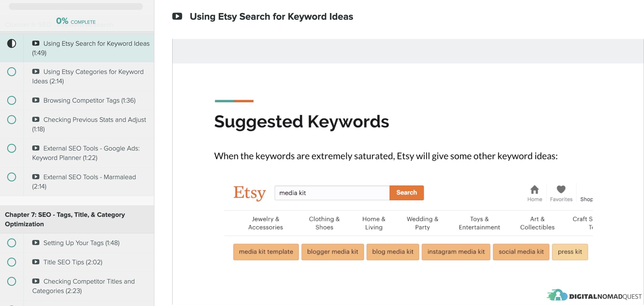Viewport: 644px width, 306px height.
Task: Open Checking Competitor Titles and Categories lesson
Action: coord(77,286)
